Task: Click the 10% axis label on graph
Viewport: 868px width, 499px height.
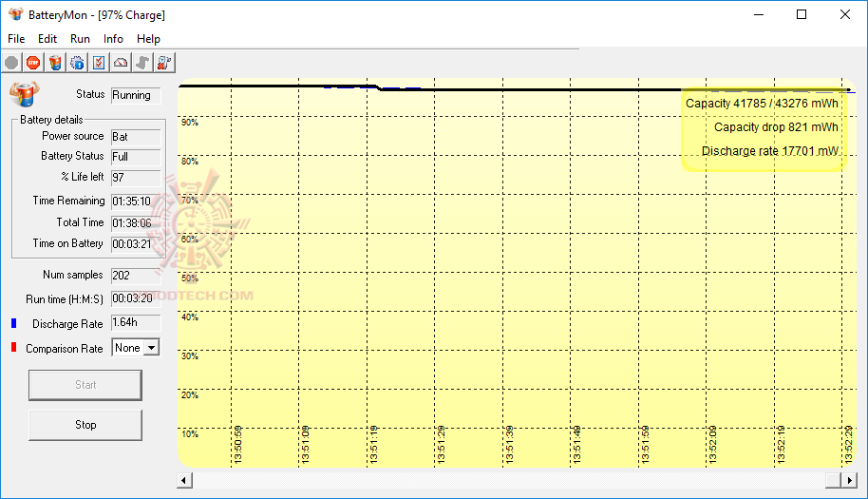Action: pos(190,433)
